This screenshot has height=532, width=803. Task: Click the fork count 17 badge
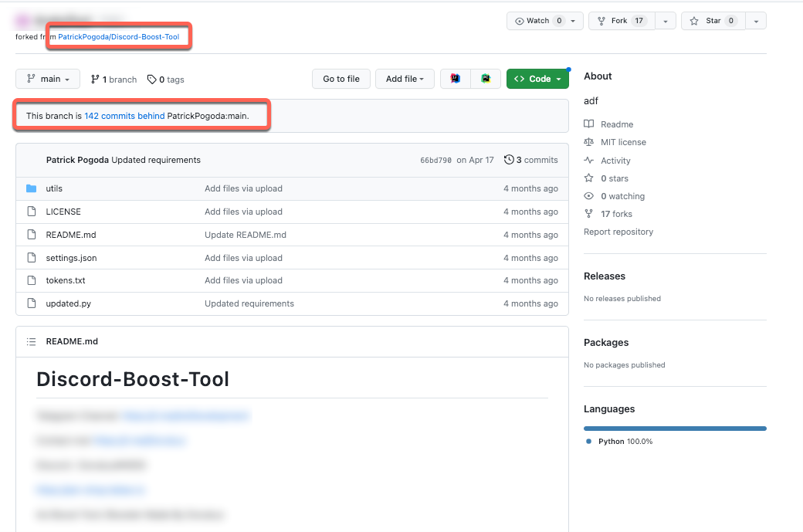[x=639, y=21]
